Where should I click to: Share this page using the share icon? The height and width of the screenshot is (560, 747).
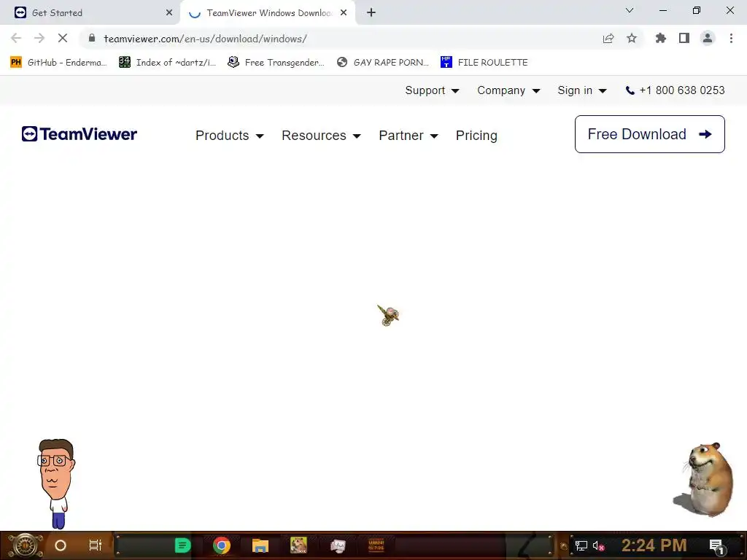pos(608,38)
